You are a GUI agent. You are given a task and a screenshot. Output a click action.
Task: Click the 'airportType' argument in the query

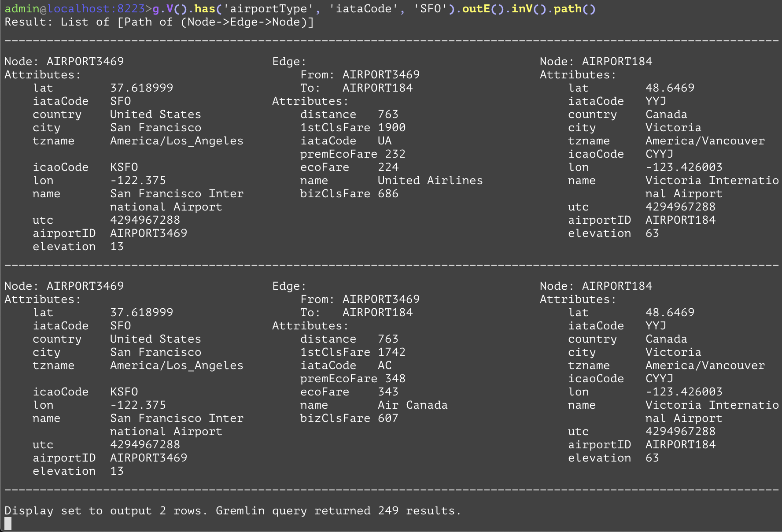(268, 9)
